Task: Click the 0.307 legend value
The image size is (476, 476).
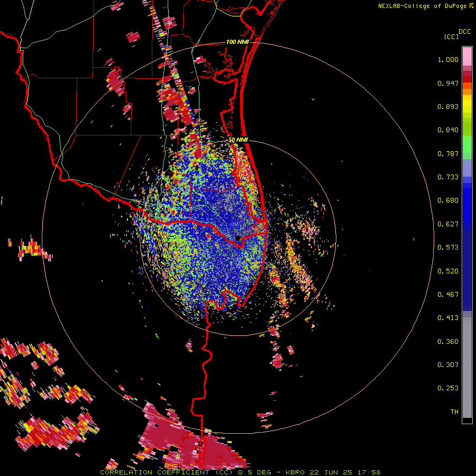Action: [x=448, y=365]
